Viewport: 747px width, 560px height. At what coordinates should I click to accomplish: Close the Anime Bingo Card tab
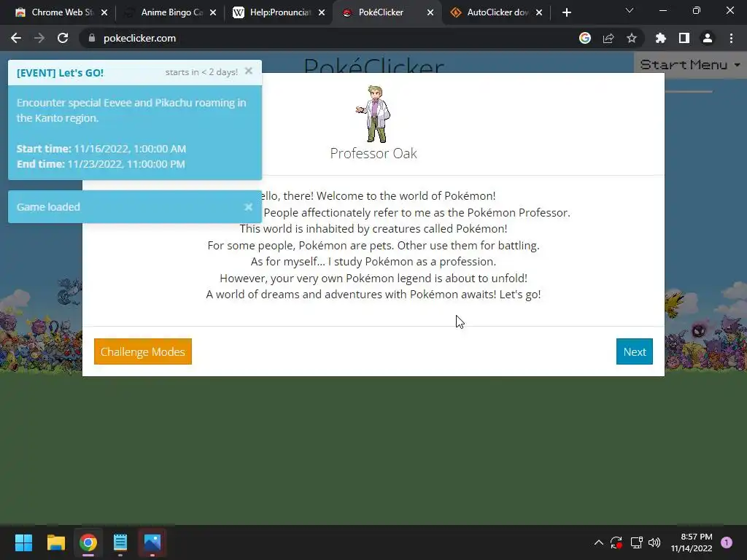coord(213,12)
